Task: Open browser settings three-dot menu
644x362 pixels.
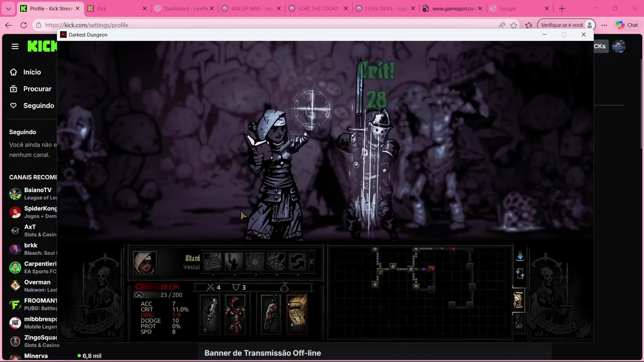Action: click(604, 25)
